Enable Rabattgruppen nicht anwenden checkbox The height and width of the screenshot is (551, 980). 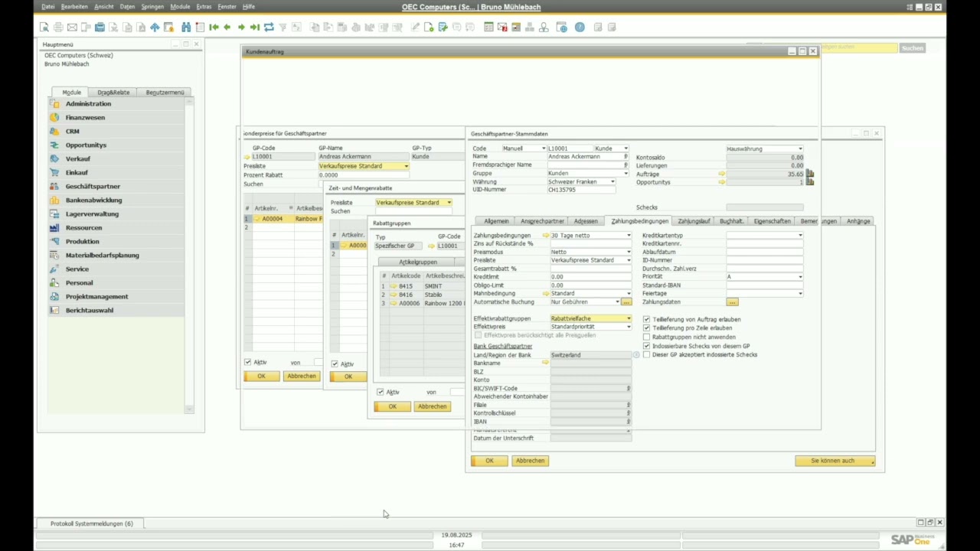click(x=647, y=337)
